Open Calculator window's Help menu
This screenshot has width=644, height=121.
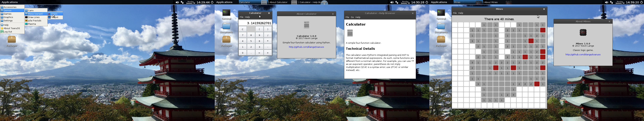coord(247,17)
